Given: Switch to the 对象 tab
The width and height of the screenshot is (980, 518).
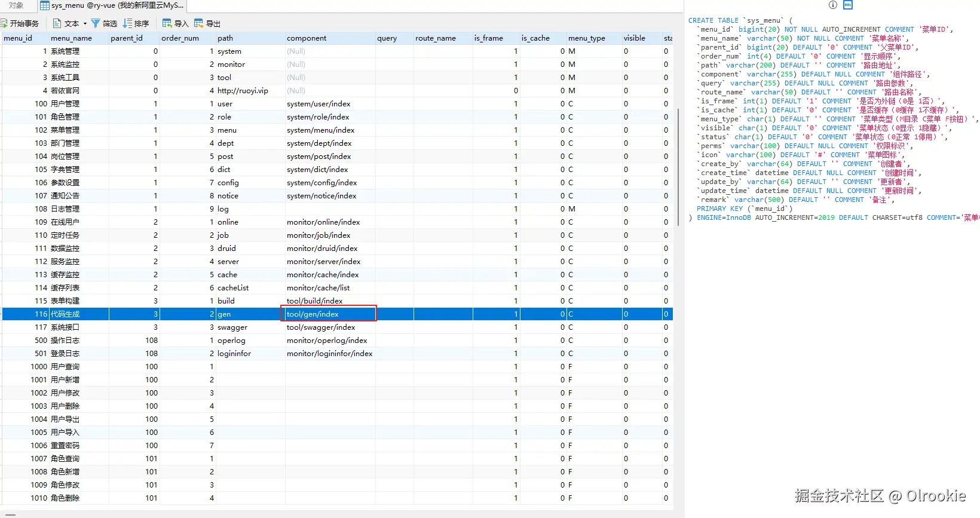Looking at the screenshot, I should click(16, 5).
